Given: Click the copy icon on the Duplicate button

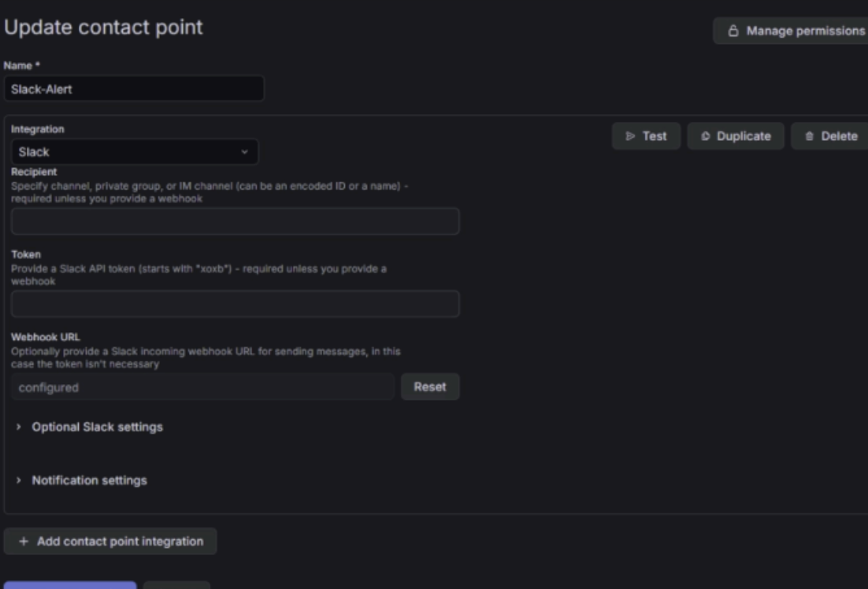Looking at the screenshot, I should (x=705, y=136).
